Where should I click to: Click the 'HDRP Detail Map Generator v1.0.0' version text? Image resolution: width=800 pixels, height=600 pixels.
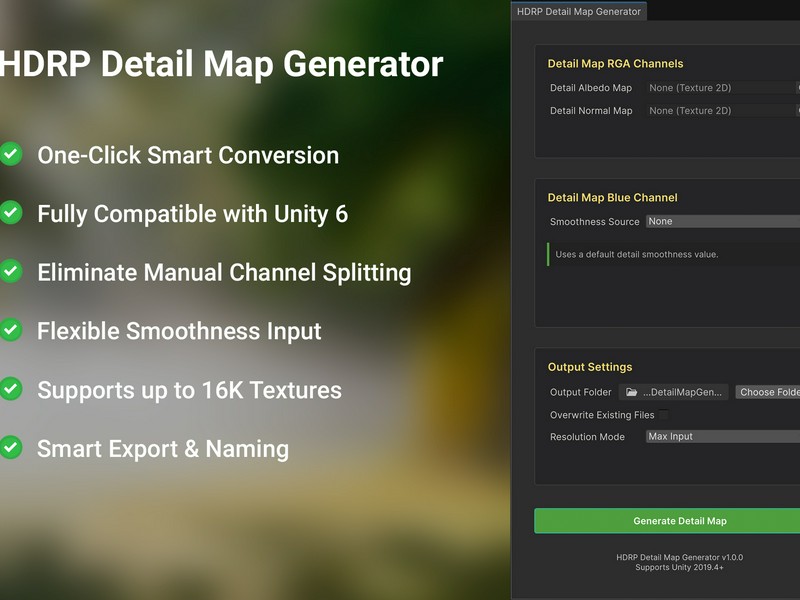[x=680, y=557]
